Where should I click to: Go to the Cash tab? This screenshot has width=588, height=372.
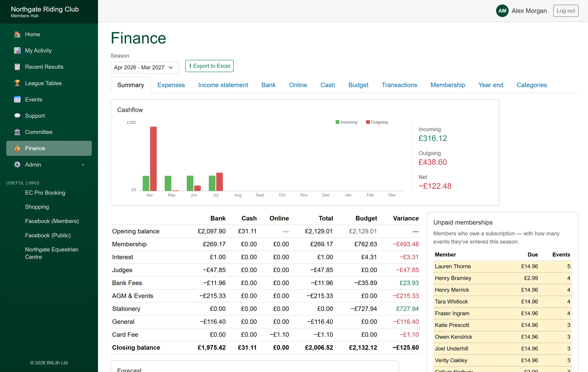tap(328, 85)
